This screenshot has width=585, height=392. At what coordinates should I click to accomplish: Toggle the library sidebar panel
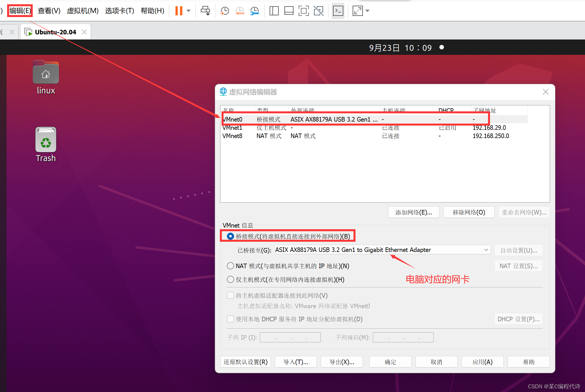pos(274,11)
